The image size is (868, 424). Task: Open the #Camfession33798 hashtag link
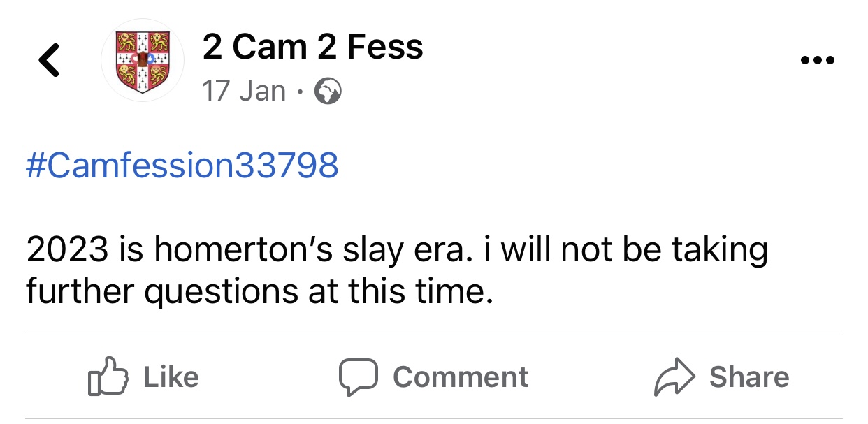[182, 166]
